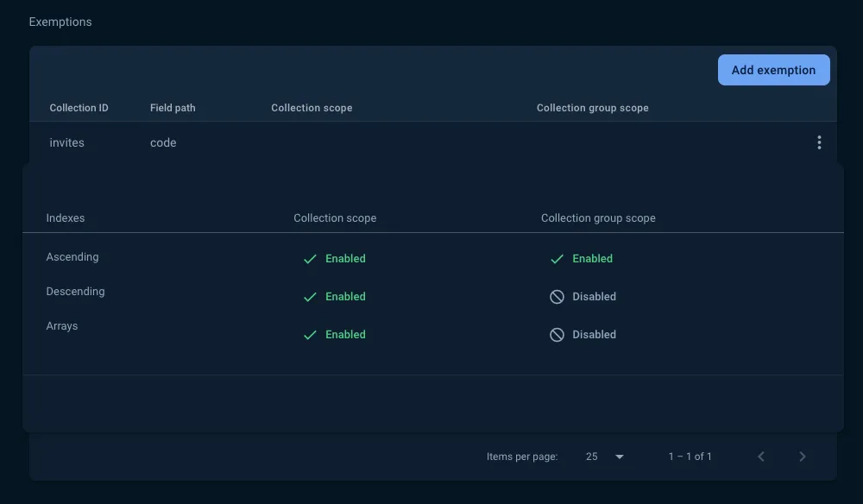This screenshot has width=863, height=504.
Task: Click Ascending collection group Enabled checkmark icon
Action: (x=557, y=259)
